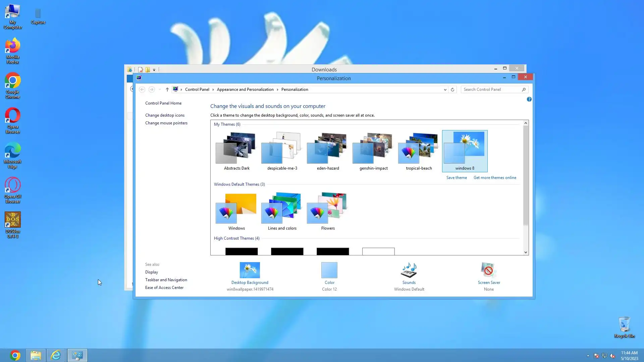Open the Sounds settings icon
Image resolution: width=644 pixels, height=362 pixels.
[409, 270]
